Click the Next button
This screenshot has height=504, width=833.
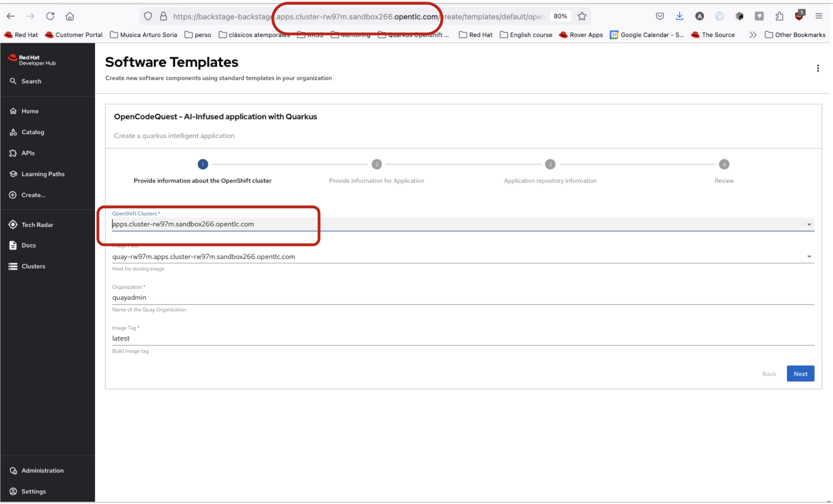pyautogui.click(x=801, y=374)
